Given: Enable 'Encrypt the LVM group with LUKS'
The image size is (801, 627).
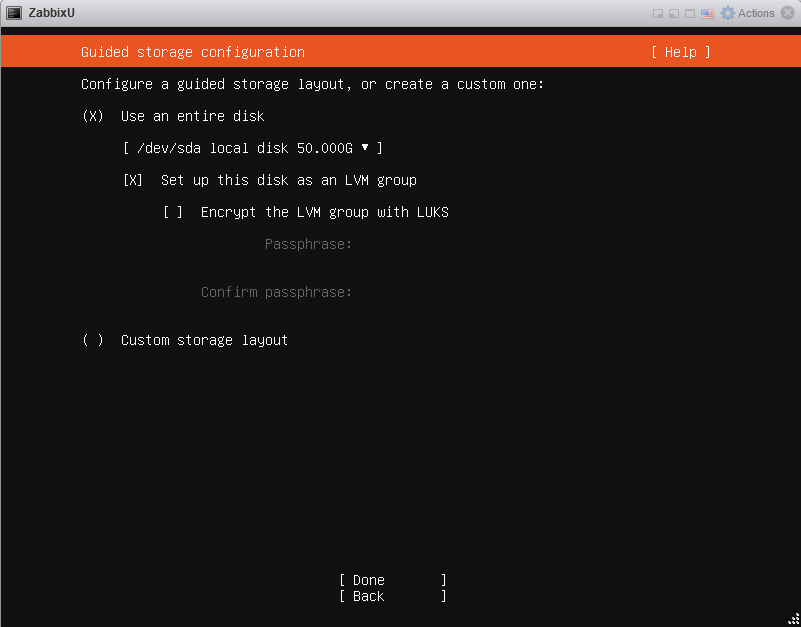Looking at the screenshot, I should (173, 212).
